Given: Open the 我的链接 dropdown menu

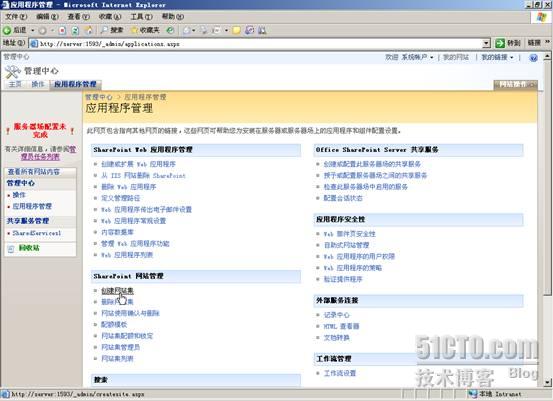Looking at the screenshot, I should [497, 57].
